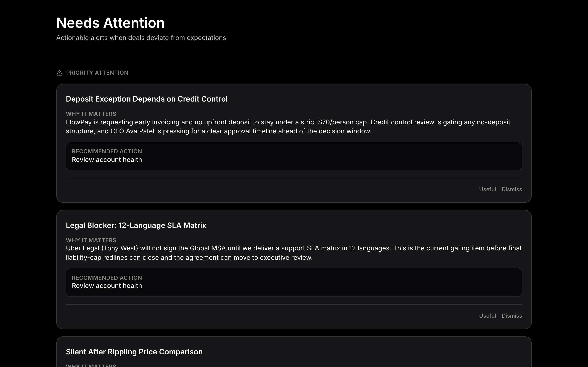Open the Silent After Rippling Price Comparison title
The height and width of the screenshot is (367, 588).
tap(134, 352)
